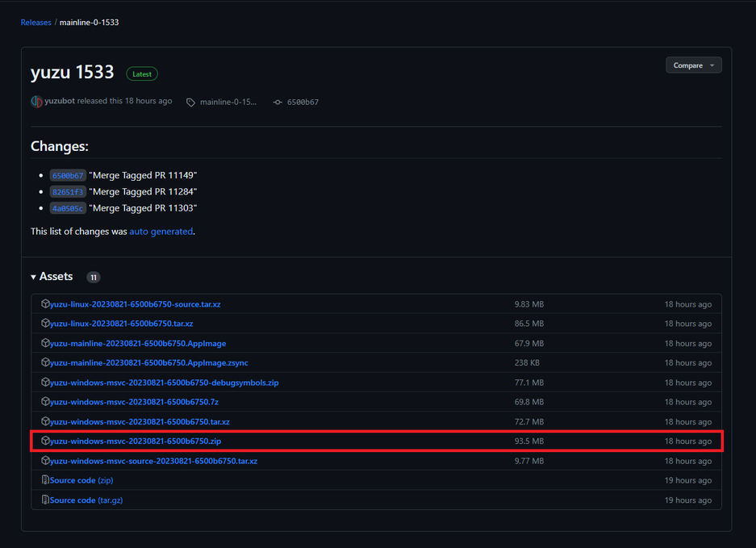This screenshot has width=756, height=548.
Task: Click package icon for yuzu-windows-msvc-20230821-6500b6750.zip
Action: [x=45, y=441]
